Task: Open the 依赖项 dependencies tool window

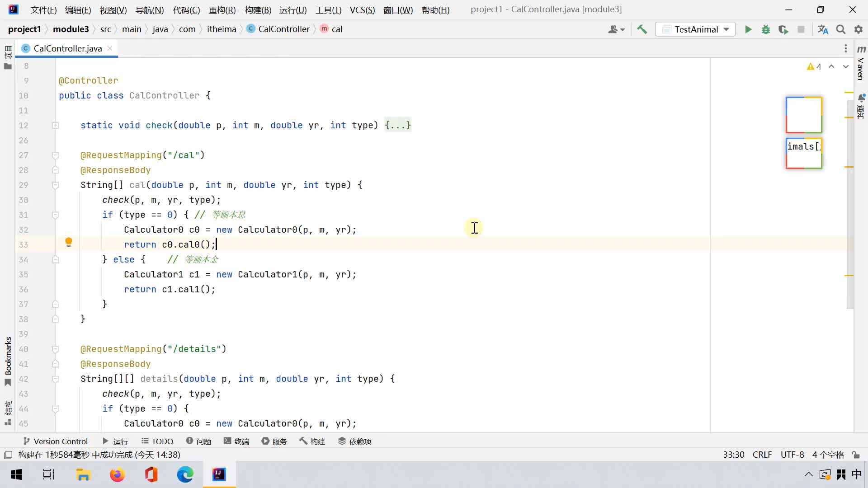Action: pos(355,441)
